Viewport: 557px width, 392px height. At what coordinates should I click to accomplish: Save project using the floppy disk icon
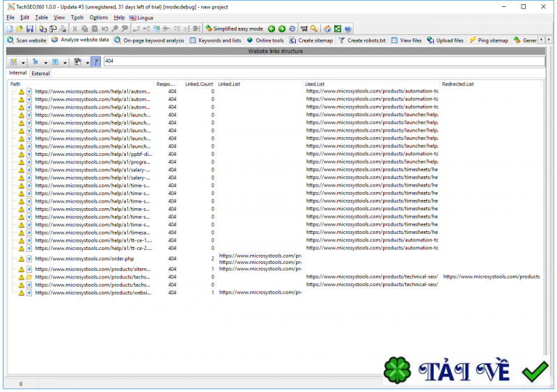click(30, 29)
